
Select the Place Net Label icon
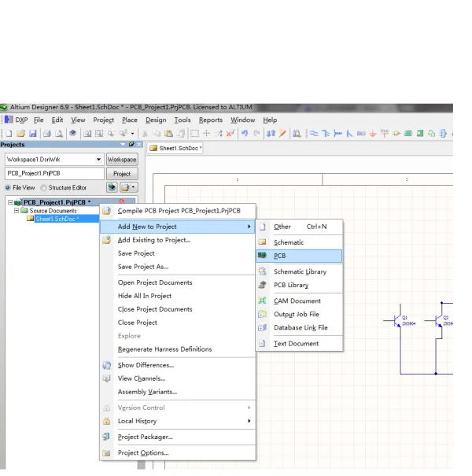(361, 133)
